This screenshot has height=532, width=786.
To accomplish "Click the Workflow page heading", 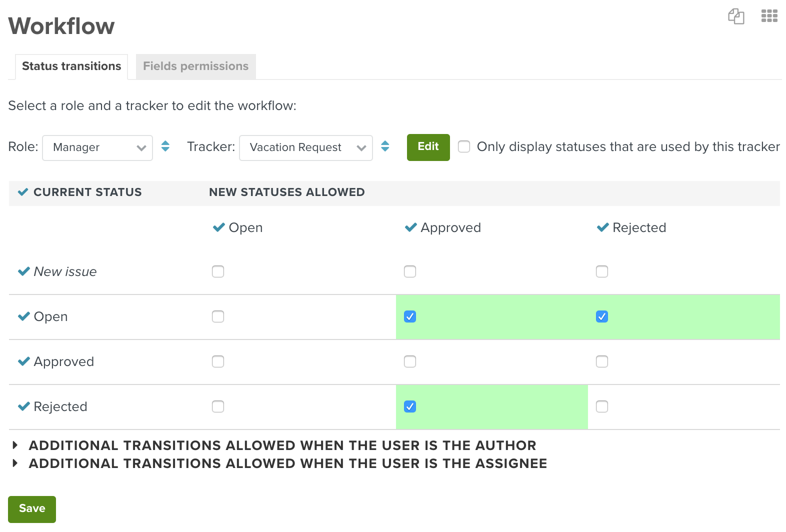I will tap(61, 26).
